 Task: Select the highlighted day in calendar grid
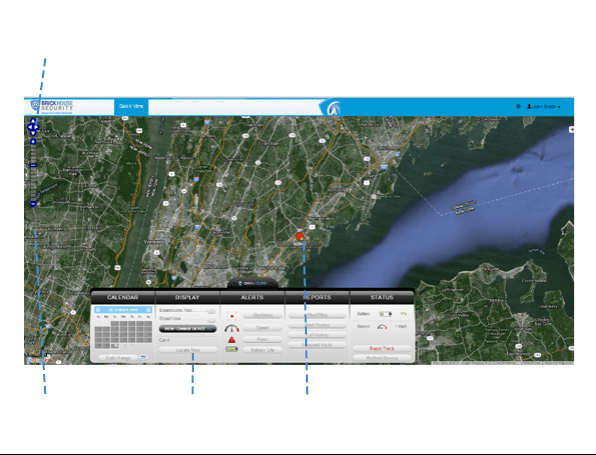pos(115,346)
